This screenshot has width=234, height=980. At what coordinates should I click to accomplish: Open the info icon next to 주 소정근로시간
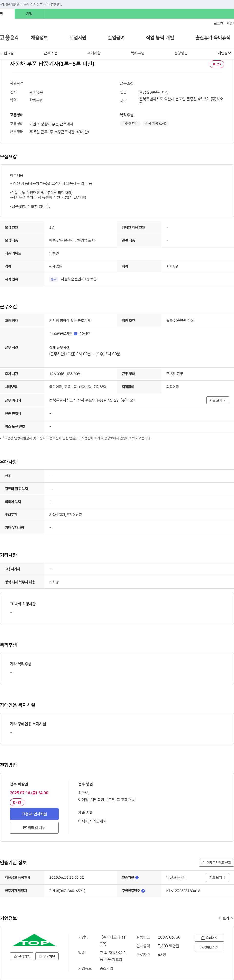point(76,334)
